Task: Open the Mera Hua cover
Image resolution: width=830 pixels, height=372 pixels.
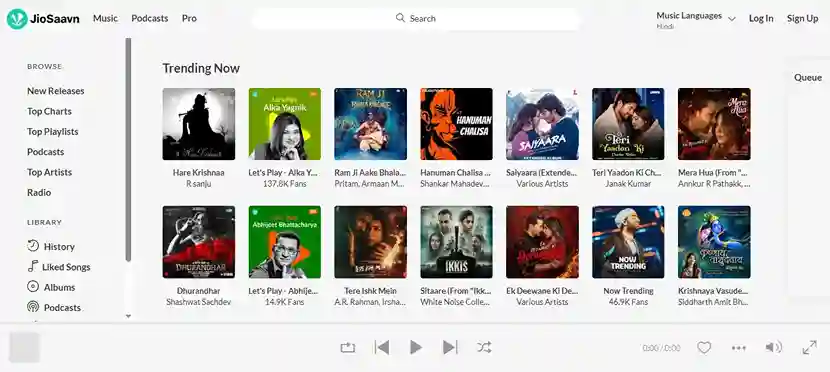Action: point(714,124)
